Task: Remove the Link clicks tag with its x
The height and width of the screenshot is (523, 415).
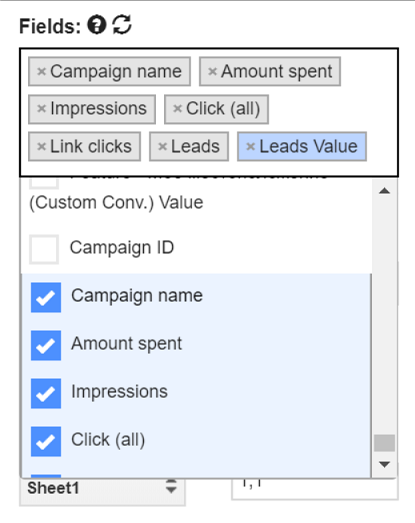Action: [x=41, y=146]
